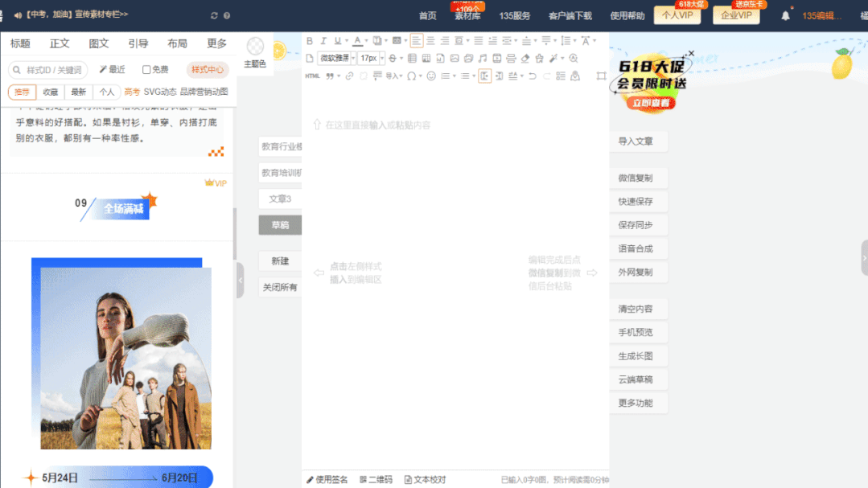868x488 pixels.
Task: Select the 最新 filter option
Action: click(78, 92)
